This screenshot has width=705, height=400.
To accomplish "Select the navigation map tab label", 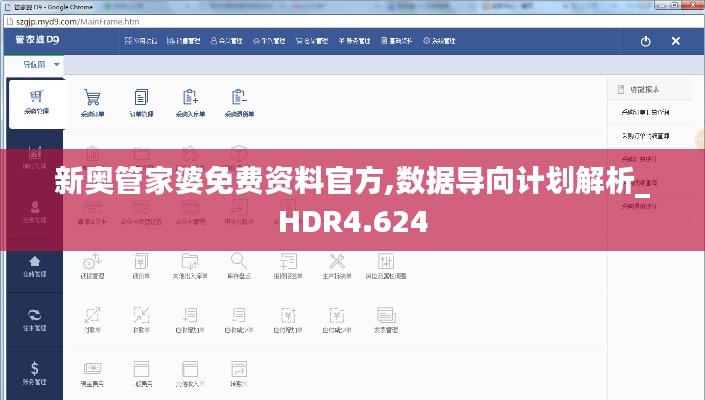I will click(x=34, y=65).
